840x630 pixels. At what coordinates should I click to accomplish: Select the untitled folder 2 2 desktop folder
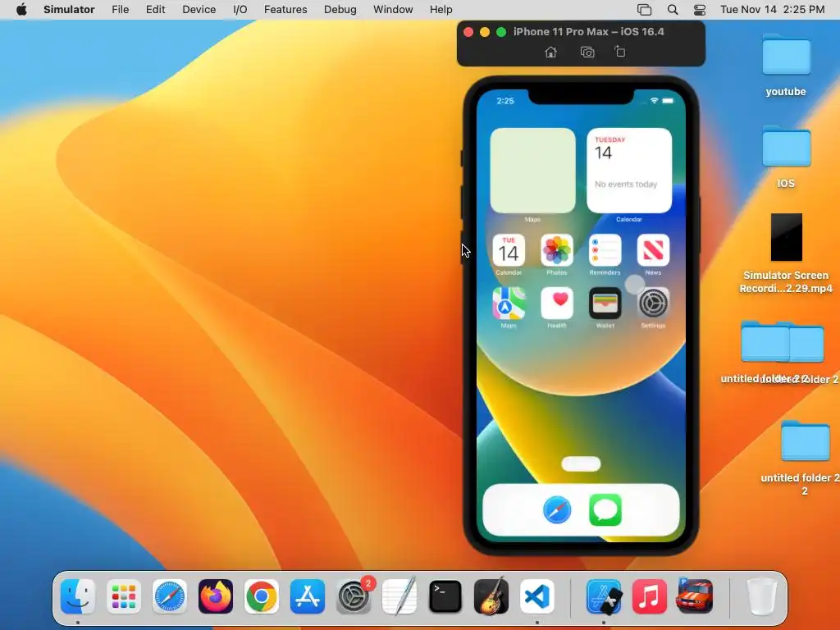(805, 441)
